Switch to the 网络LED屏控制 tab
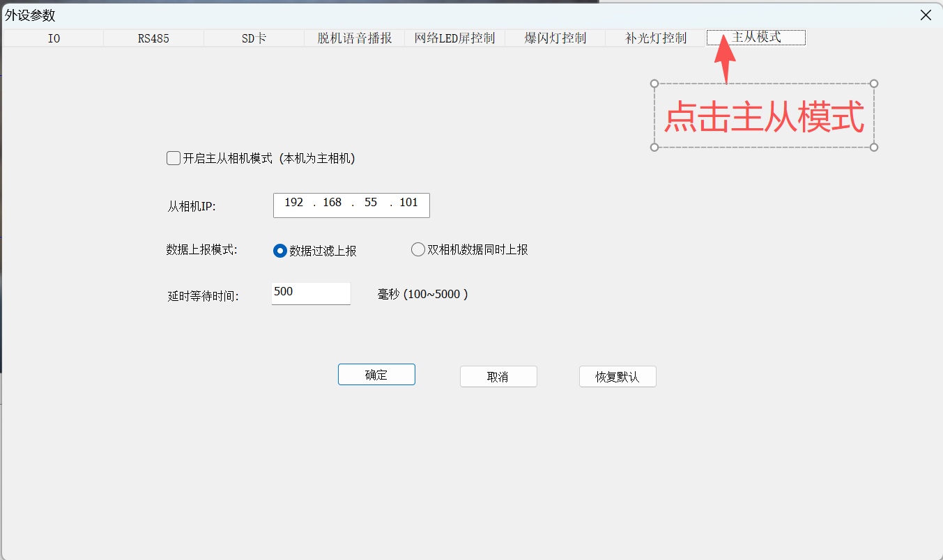Screen dimensions: 943x560 pyautogui.click(x=454, y=38)
